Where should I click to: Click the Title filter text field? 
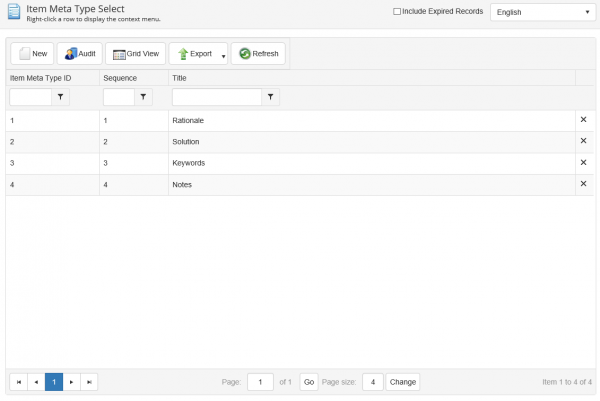point(217,97)
